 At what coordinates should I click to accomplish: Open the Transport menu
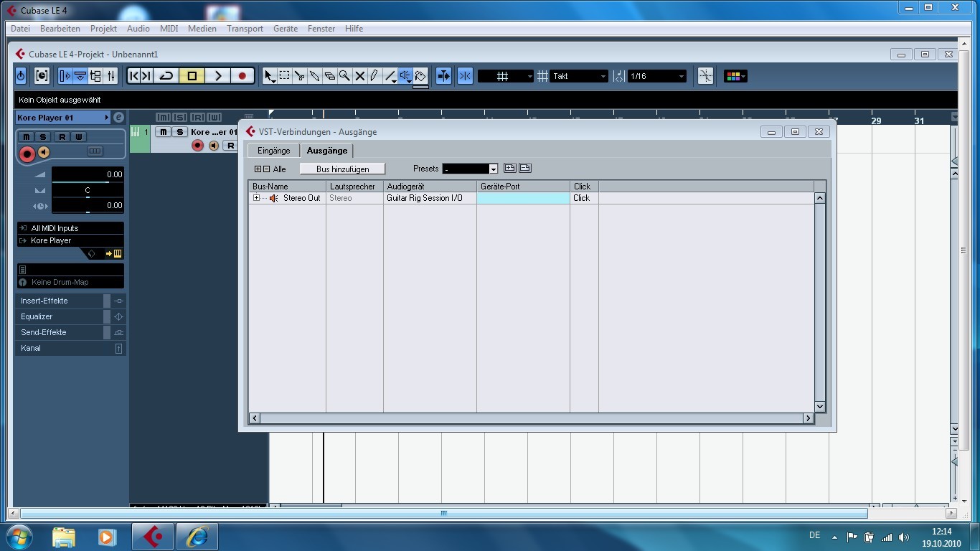pos(245,29)
